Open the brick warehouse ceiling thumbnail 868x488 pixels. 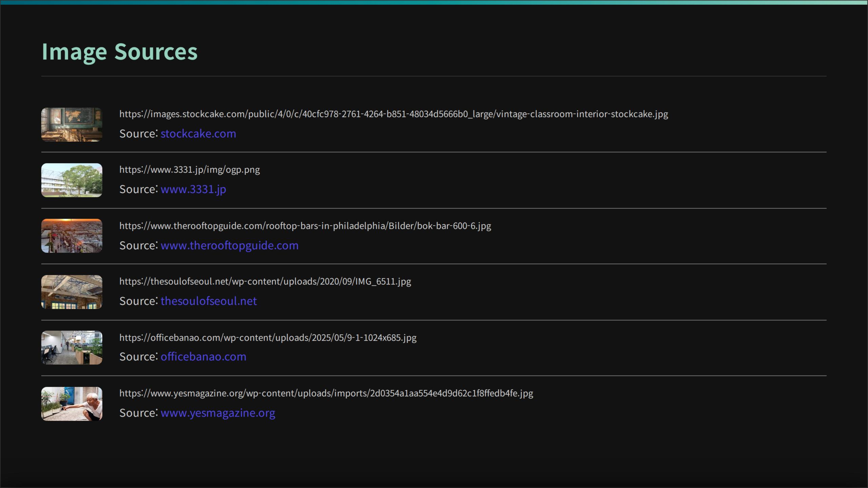click(71, 292)
